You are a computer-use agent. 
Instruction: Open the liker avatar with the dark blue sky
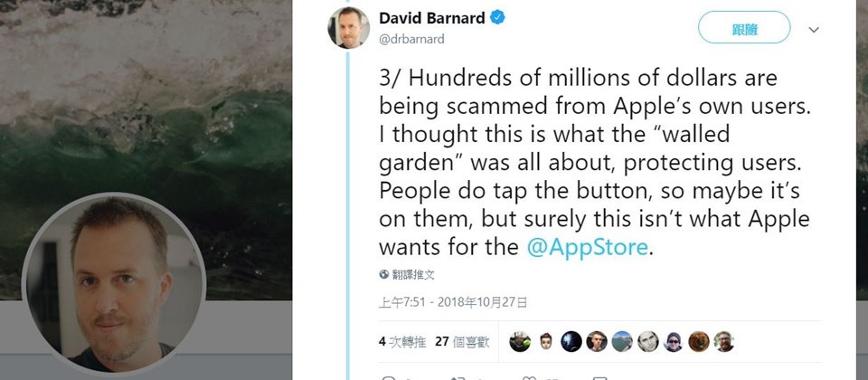(x=571, y=342)
